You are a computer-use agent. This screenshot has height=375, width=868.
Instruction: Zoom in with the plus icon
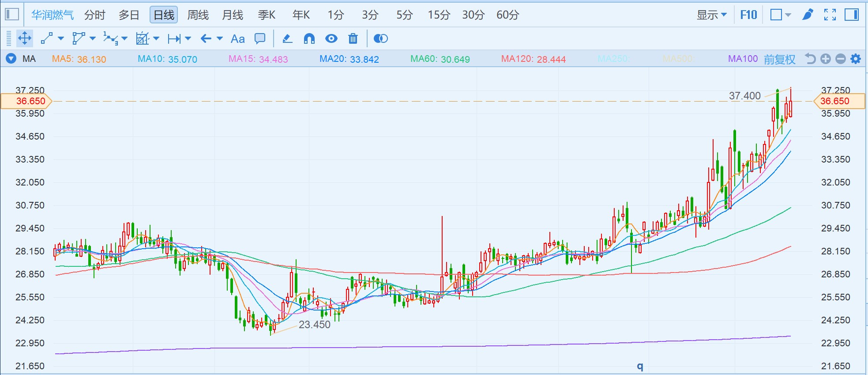[826, 59]
